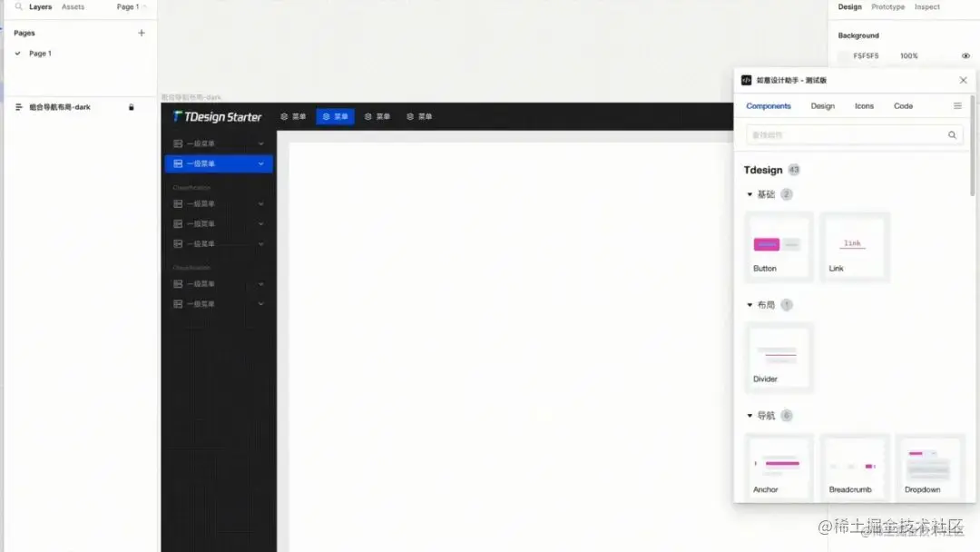Switch to the plugin Icons tab

(x=864, y=106)
